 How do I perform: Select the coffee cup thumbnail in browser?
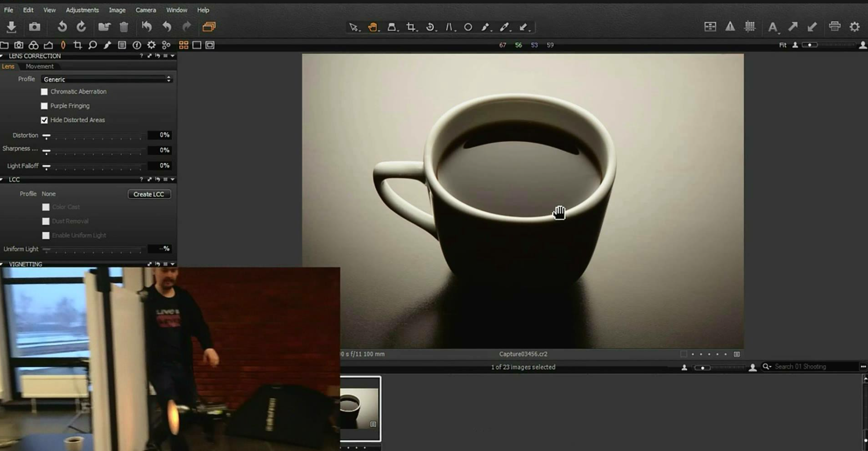pos(360,409)
